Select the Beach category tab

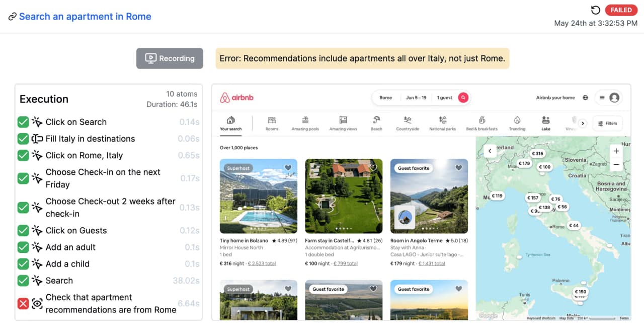click(376, 123)
